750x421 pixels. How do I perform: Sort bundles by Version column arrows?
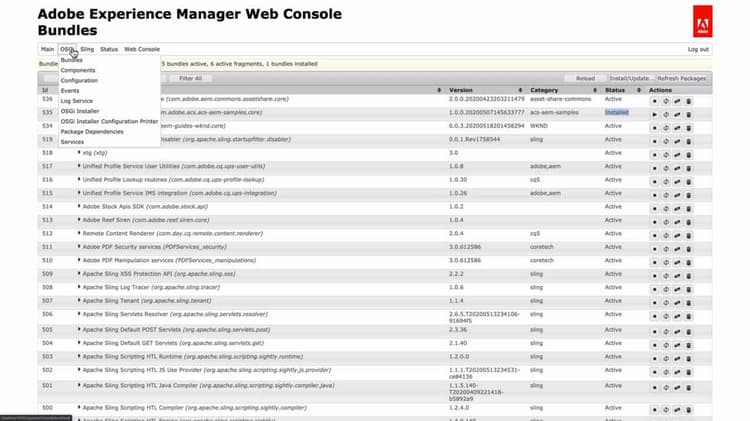(520, 90)
